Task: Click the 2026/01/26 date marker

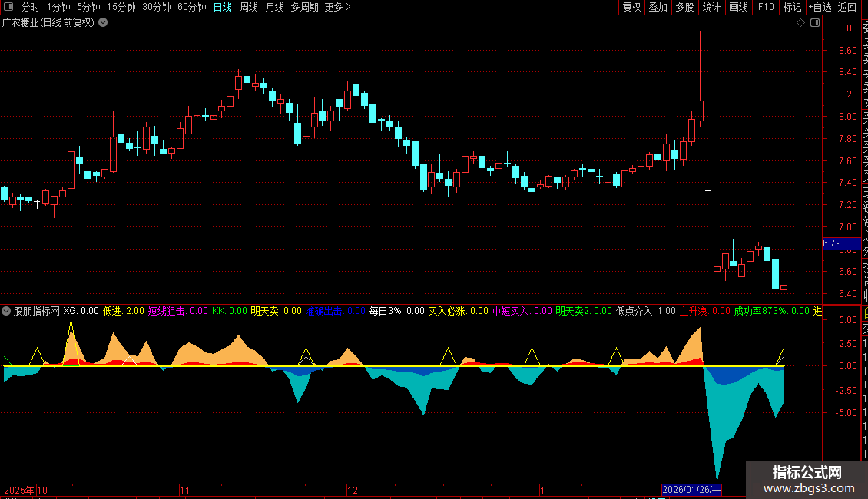Action: 691,490
